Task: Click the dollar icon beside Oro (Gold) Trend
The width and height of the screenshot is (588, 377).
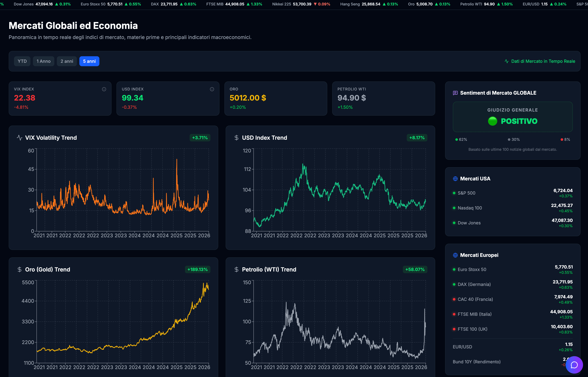Action: [x=20, y=269]
